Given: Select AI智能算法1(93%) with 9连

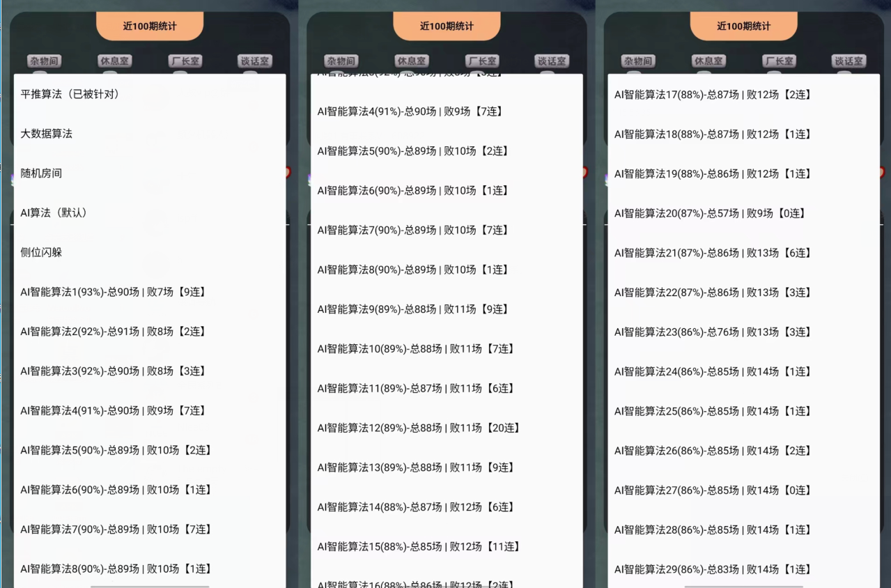Looking at the screenshot, I should pyautogui.click(x=114, y=292).
